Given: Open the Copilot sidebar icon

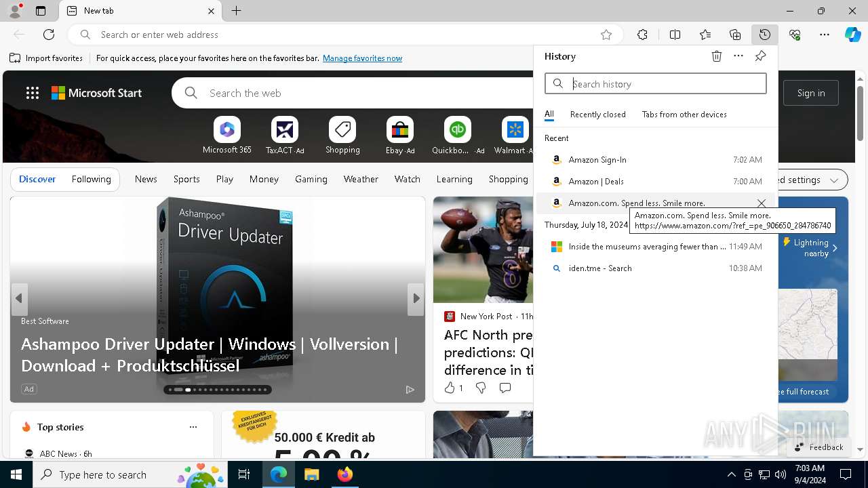Looking at the screenshot, I should pos(852,35).
